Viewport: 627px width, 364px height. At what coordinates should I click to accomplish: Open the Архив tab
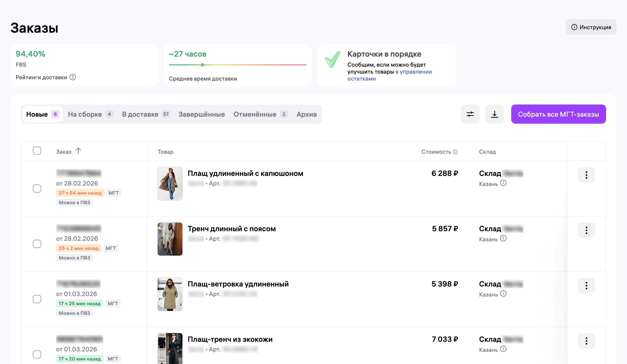307,114
